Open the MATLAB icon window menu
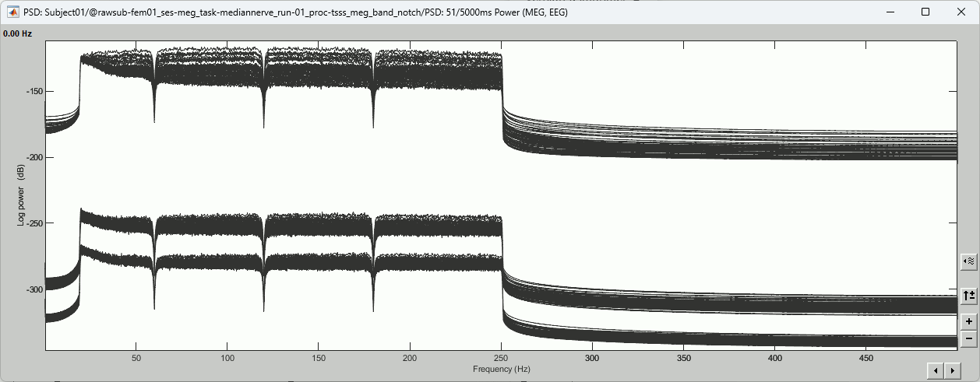 13,12
